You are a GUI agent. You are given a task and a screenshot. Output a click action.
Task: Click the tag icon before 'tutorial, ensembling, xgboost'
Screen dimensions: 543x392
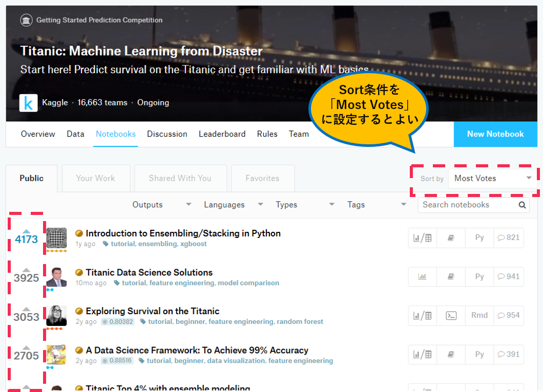(106, 244)
